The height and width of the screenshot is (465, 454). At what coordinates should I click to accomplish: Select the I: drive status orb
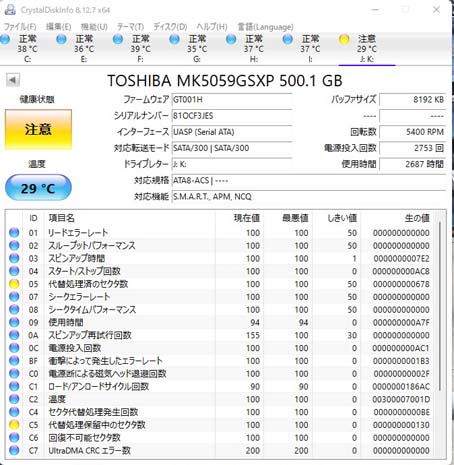[287, 39]
